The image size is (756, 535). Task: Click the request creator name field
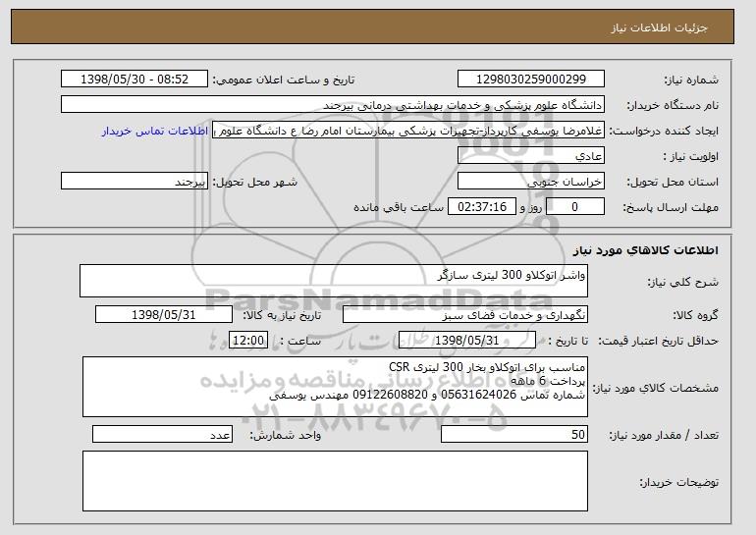click(x=408, y=131)
